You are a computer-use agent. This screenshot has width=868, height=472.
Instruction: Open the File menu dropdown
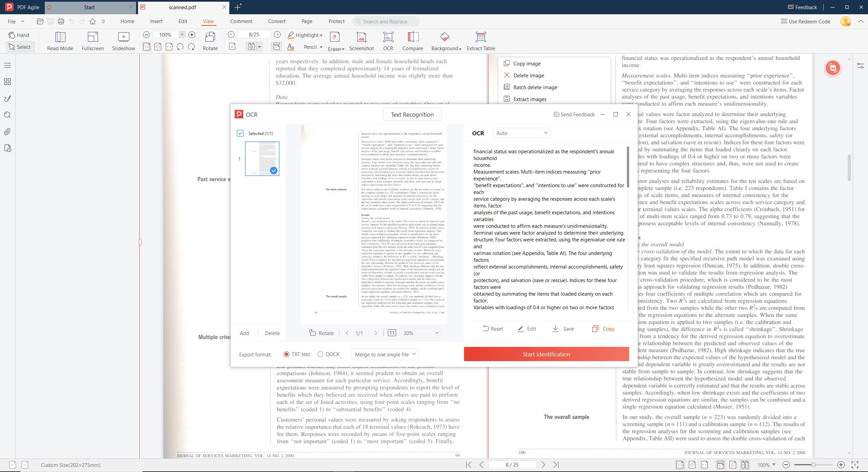(x=16, y=21)
